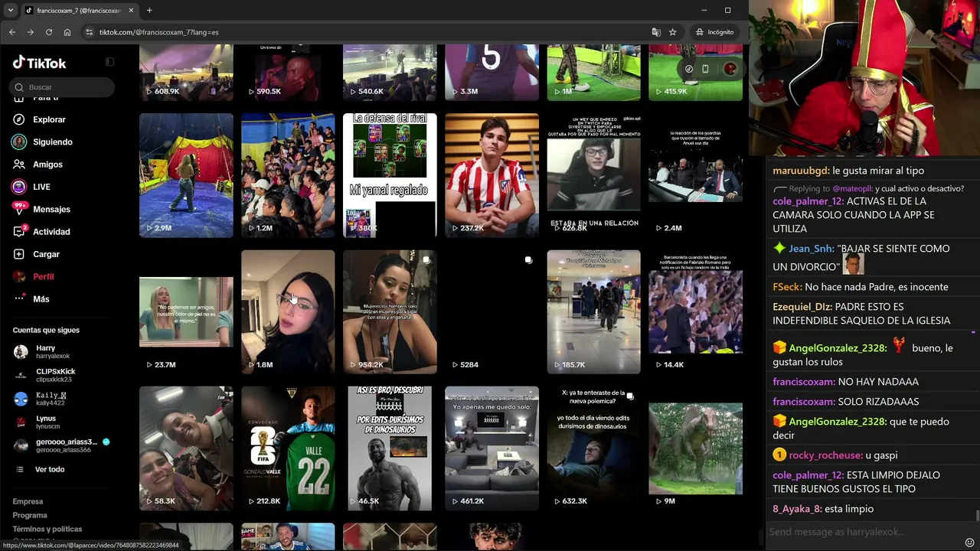Click the translate page icon
Image resolution: width=980 pixels, height=551 pixels.
click(x=656, y=32)
